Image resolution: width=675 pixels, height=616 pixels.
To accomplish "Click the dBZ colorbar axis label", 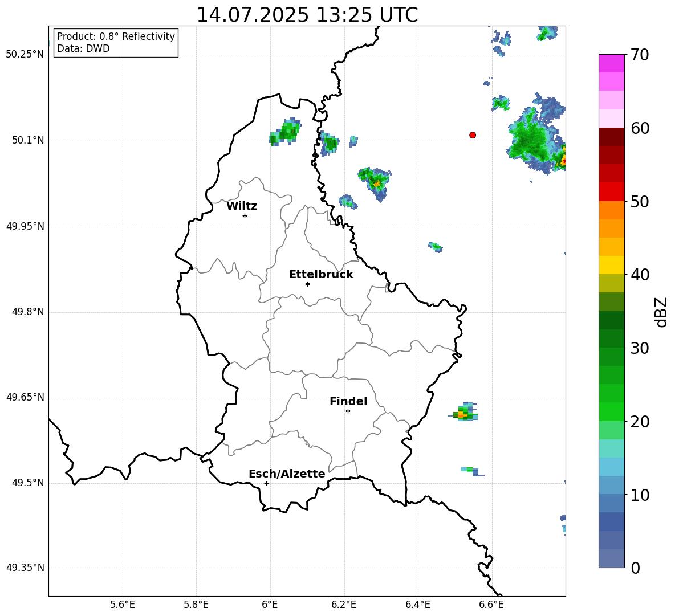I will point(662,312).
